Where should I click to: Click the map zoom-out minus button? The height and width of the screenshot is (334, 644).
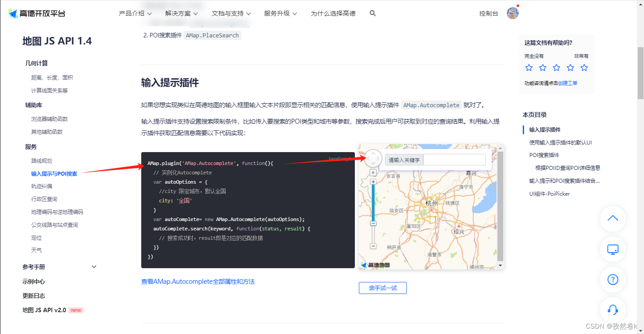coord(373,246)
